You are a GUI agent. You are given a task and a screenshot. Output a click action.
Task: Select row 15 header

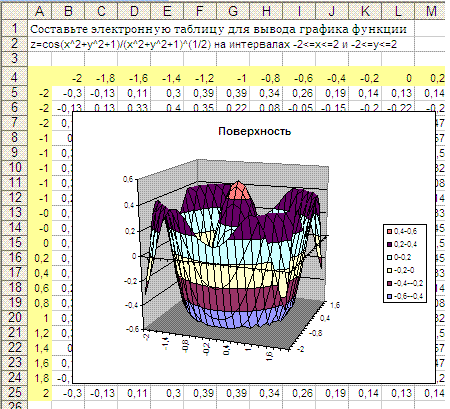pos(14,243)
